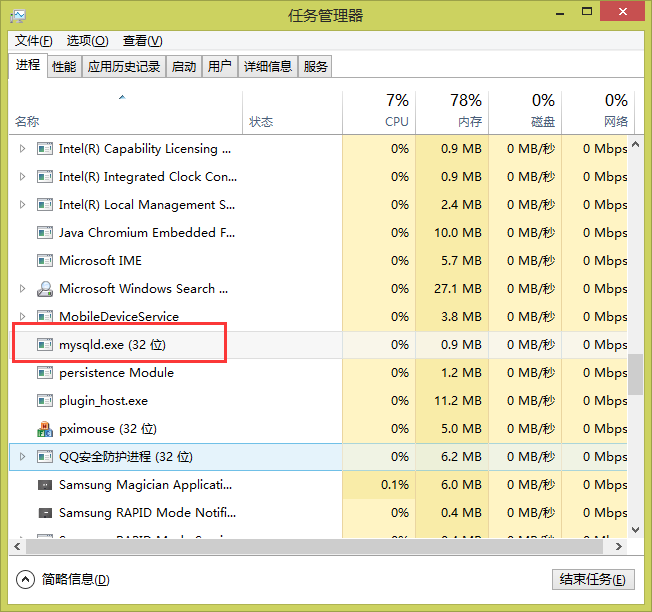
Task: Minimize the 任务管理器 window
Action: pyautogui.click(x=560, y=12)
